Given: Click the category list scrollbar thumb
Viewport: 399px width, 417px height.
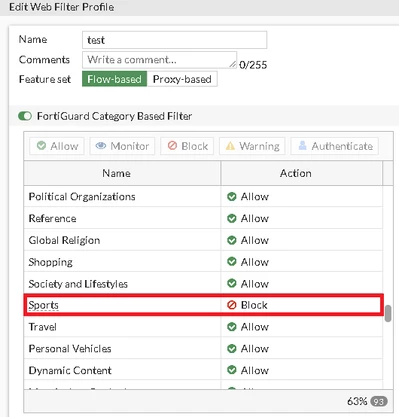Looking at the screenshot, I should pos(388,313).
